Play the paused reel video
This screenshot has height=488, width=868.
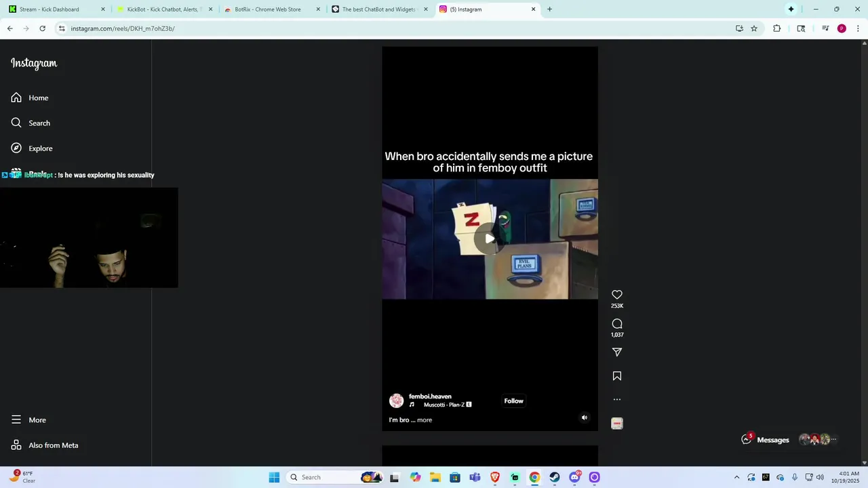[x=490, y=239]
